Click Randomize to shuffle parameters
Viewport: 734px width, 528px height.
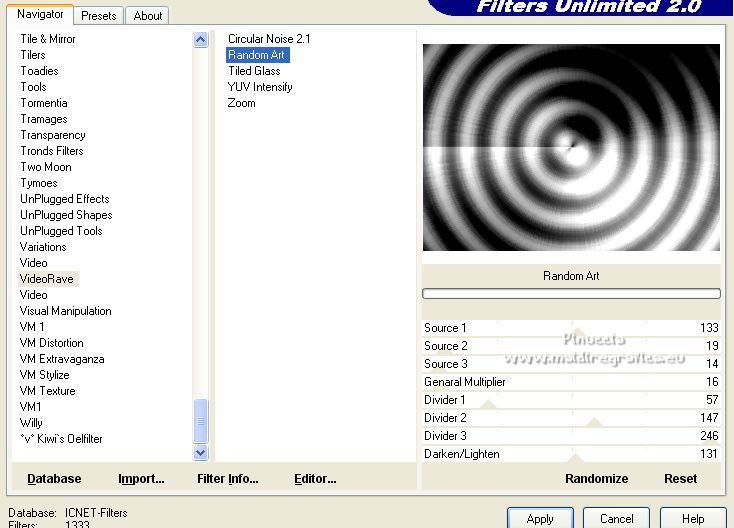(596, 479)
